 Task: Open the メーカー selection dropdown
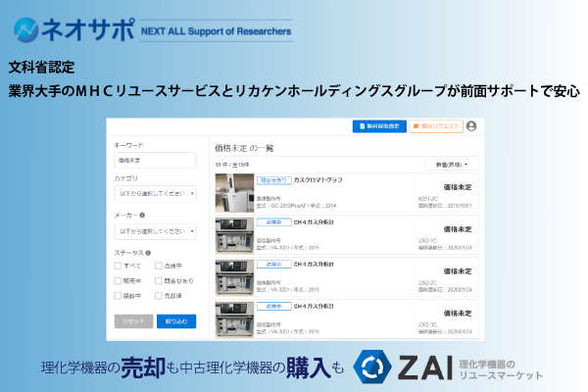155,231
